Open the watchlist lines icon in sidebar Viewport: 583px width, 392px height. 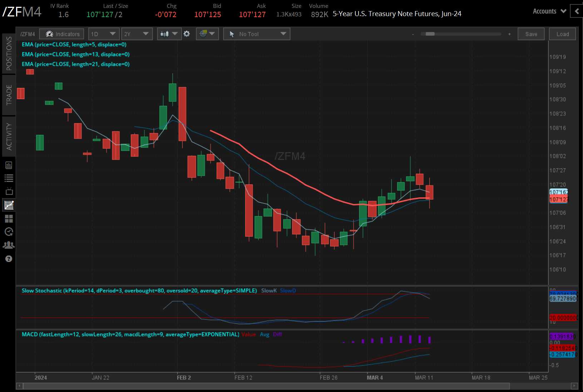tap(9, 178)
